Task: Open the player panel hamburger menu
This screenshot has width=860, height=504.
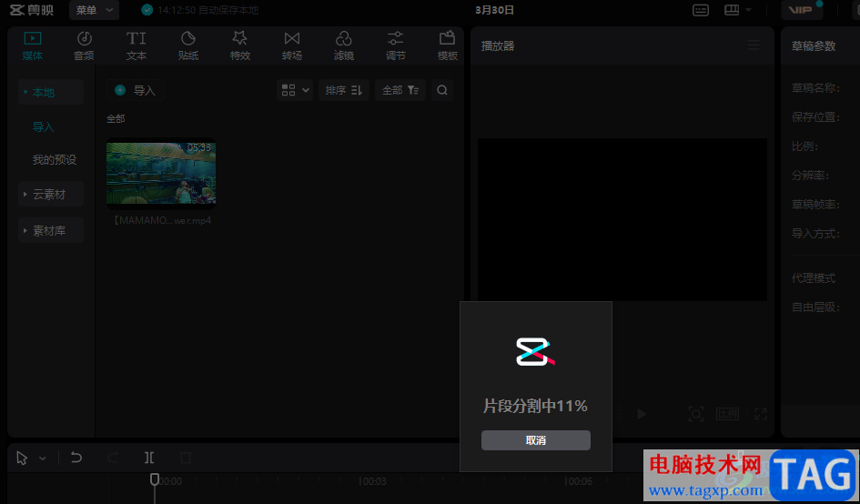Action: pos(754,45)
